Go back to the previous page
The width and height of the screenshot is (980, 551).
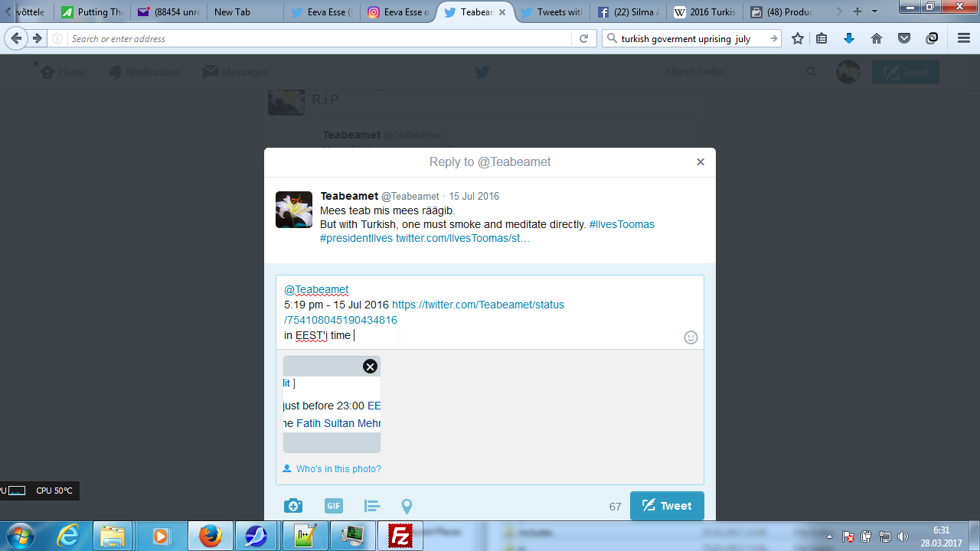point(17,38)
